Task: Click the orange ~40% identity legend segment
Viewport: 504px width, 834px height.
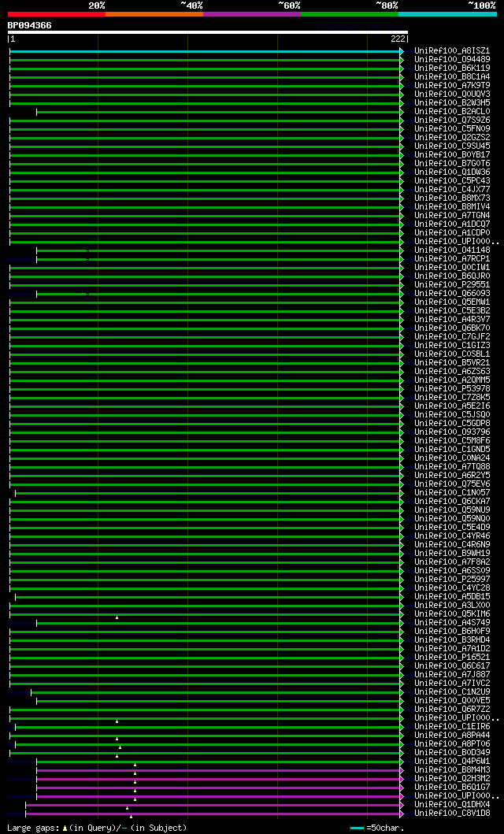Action: coord(154,14)
